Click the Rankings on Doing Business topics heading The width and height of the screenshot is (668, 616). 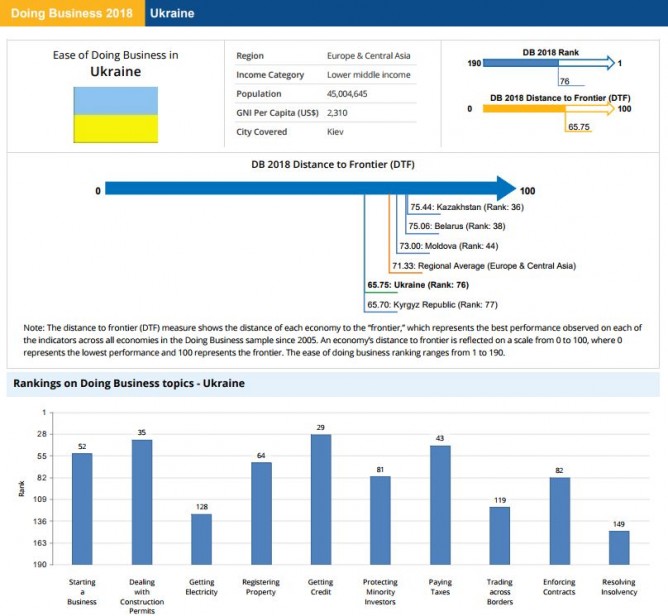point(128,383)
